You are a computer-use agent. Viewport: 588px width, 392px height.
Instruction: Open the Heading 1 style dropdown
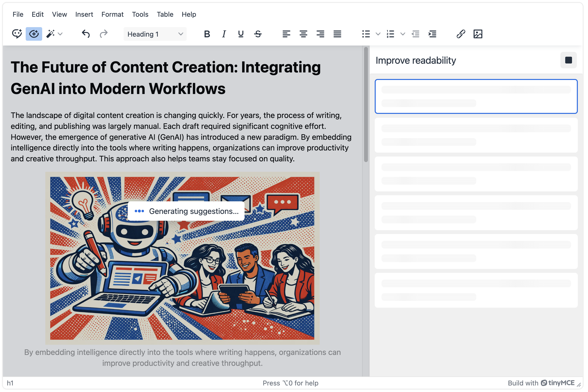(155, 34)
